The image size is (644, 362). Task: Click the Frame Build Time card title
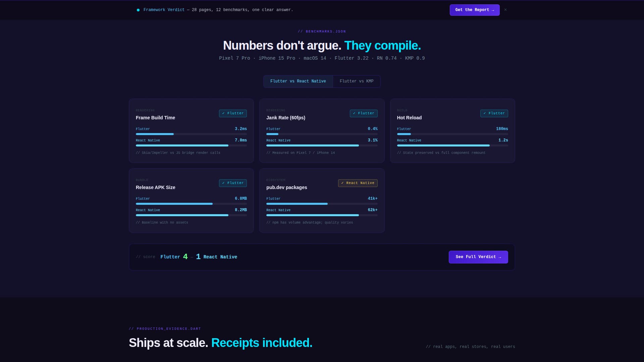[x=155, y=118]
